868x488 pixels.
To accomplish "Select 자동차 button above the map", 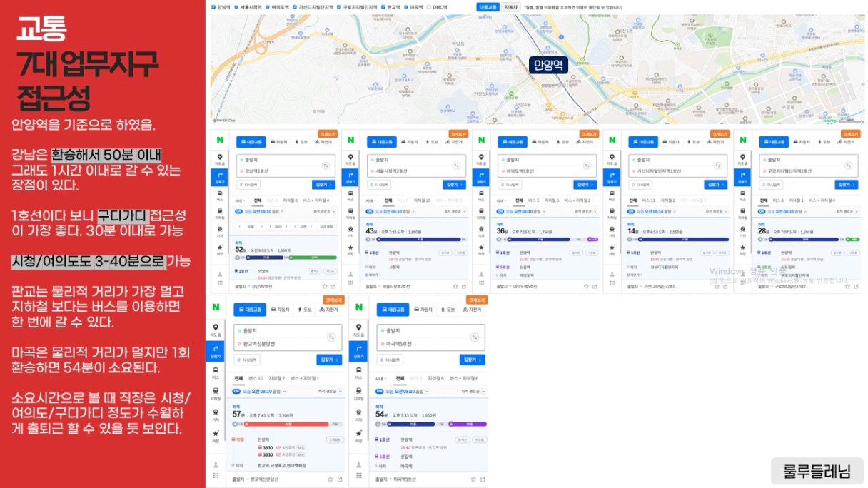I will click(x=511, y=7).
